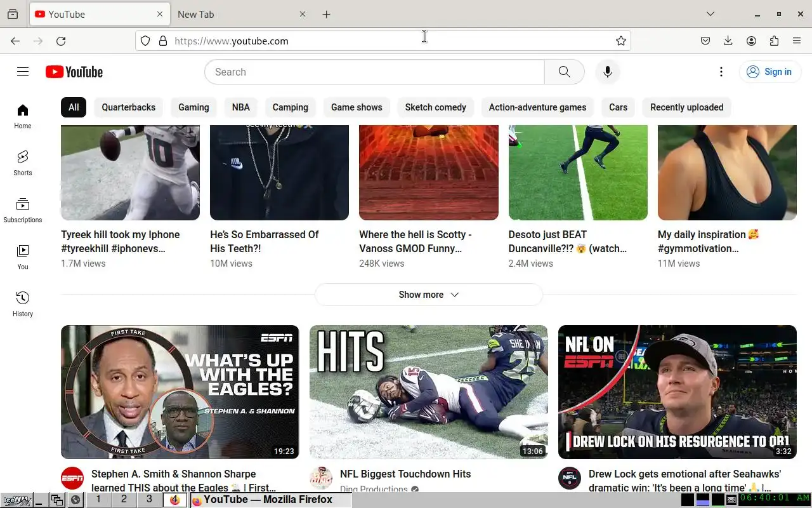Open the IceWM start menu button

[x=16, y=500]
